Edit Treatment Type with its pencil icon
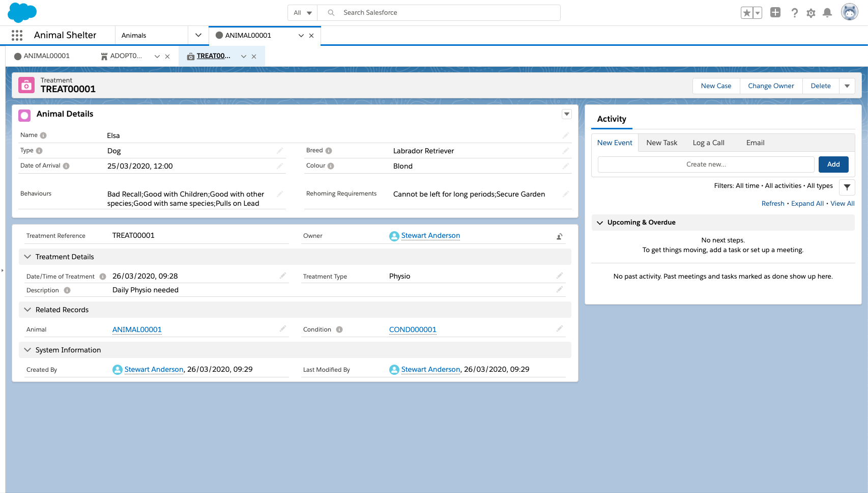This screenshot has height=493, width=868. [x=559, y=276]
